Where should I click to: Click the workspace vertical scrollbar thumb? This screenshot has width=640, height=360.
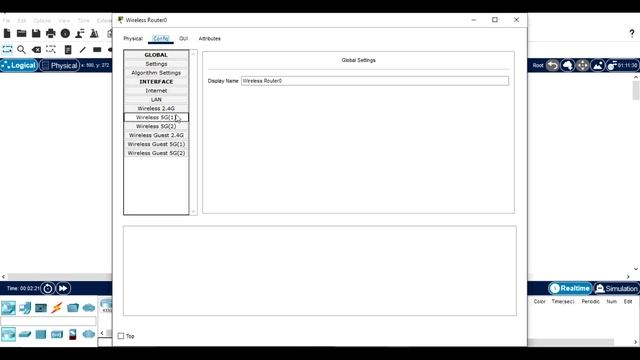(x=636, y=90)
